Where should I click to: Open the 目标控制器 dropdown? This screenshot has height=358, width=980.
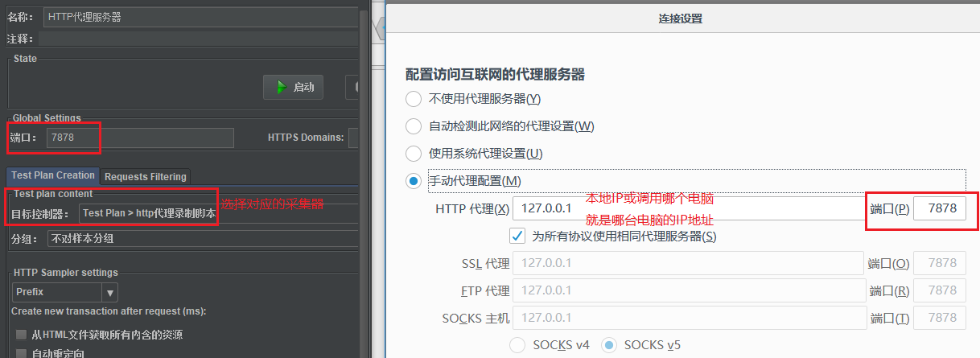click(219, 213)
